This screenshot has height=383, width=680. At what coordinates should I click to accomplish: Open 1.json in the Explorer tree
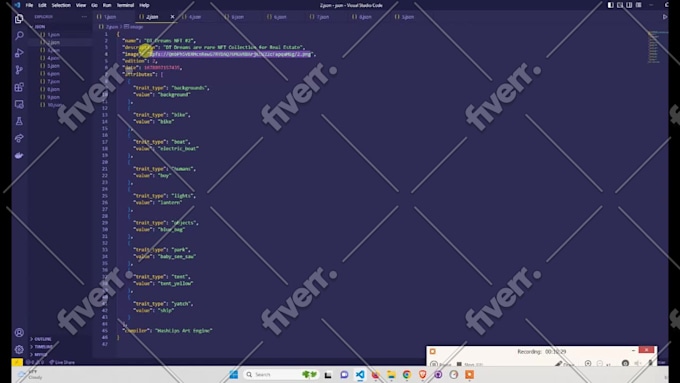54,34
